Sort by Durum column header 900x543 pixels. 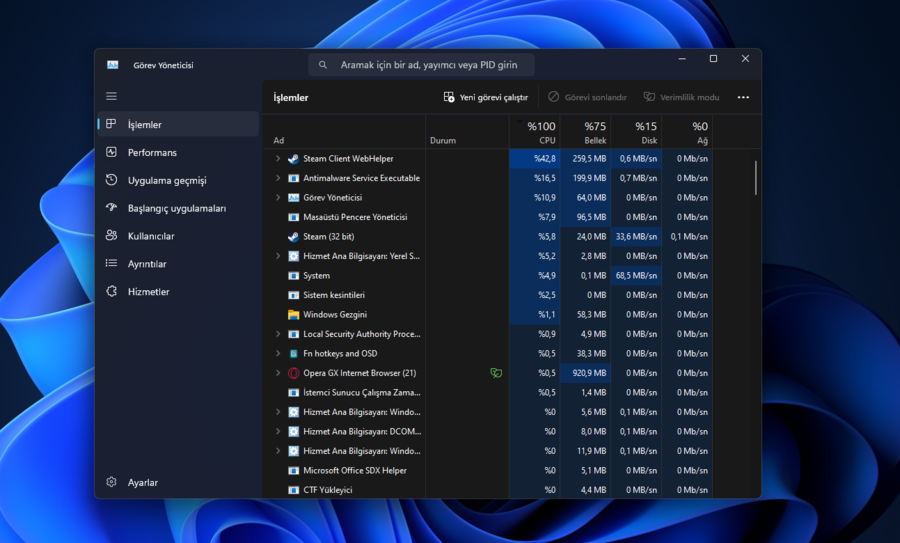(467, 132)
